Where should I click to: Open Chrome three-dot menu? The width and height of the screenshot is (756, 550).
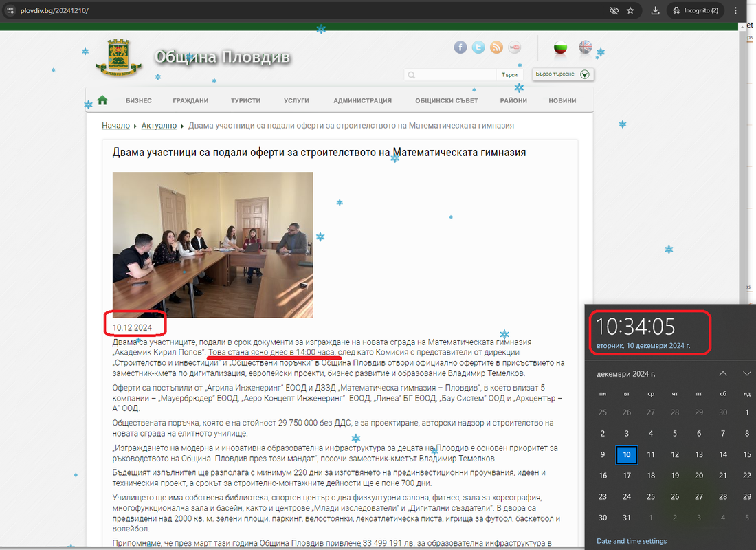(x=735, y=10)
